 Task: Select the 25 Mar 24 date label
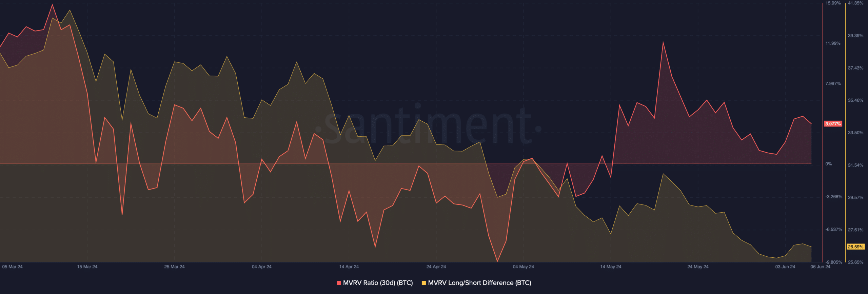pyautogui.click(x=174, y=267)
